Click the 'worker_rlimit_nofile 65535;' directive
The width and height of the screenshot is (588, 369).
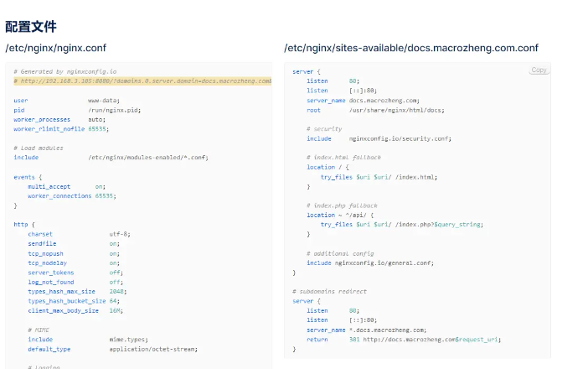point(61,129)
